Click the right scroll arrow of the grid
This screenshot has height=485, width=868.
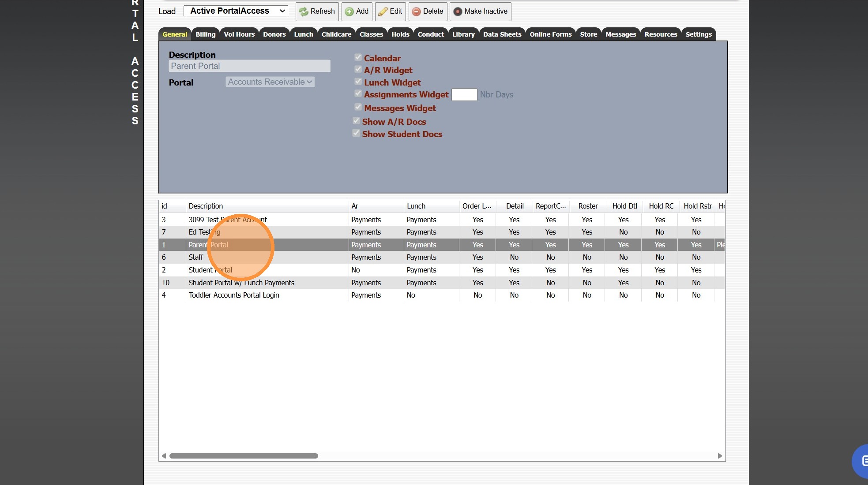pos(720,456)
